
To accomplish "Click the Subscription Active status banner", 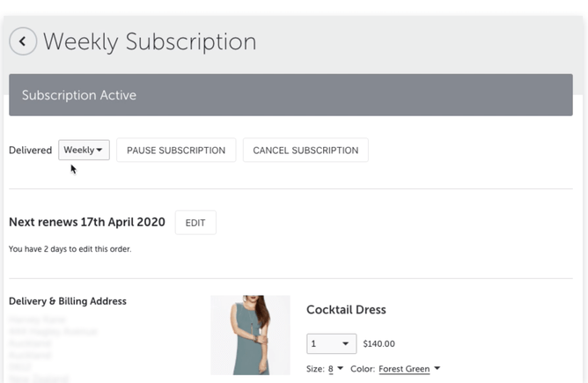I will [290, 95].
